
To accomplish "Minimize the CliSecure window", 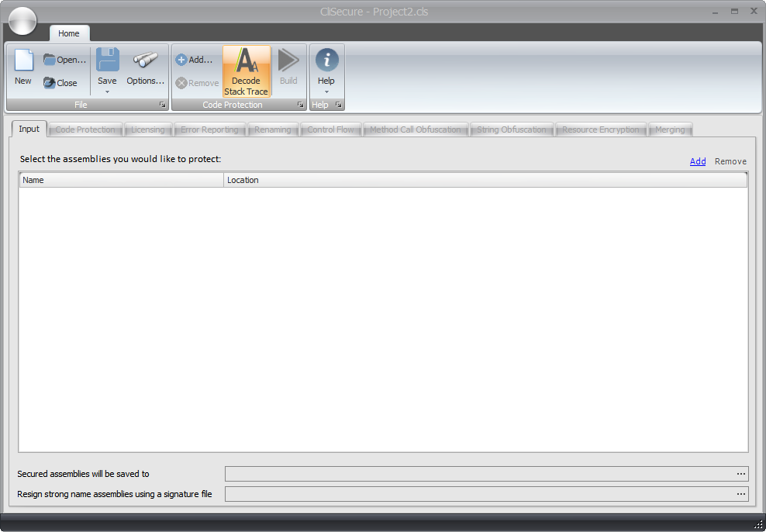I will click(715, 11).
